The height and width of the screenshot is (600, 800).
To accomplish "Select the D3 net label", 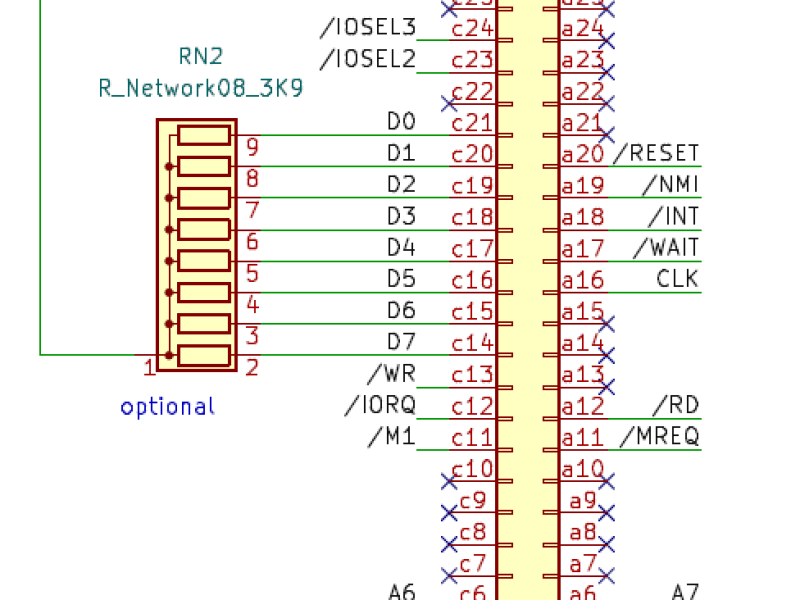I will 401,216.
